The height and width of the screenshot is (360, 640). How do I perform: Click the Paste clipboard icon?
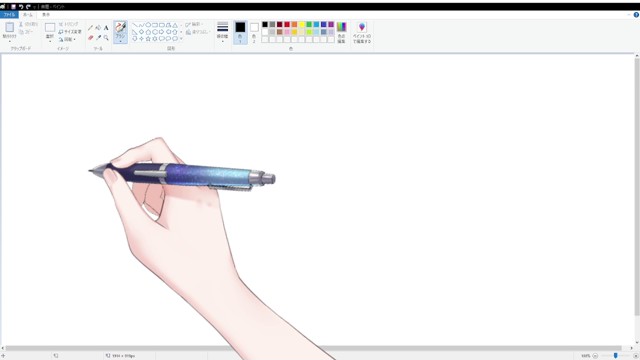coord(9,27)
